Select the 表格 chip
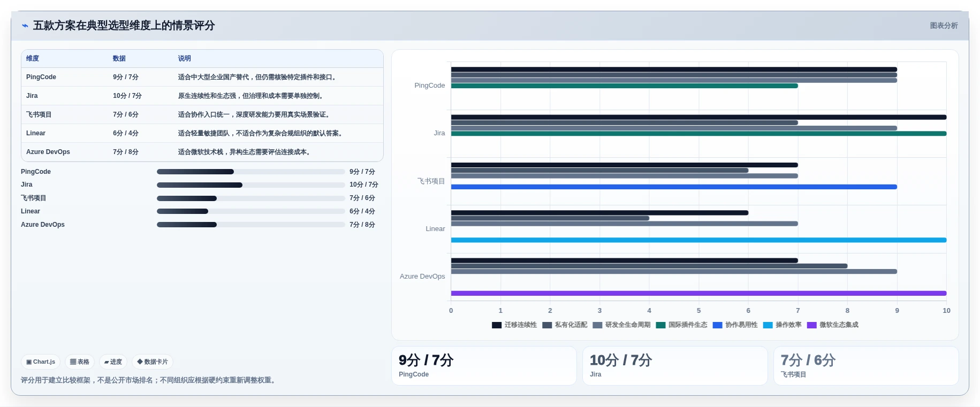Screen dimensions: 980x407 pos(80,362)
